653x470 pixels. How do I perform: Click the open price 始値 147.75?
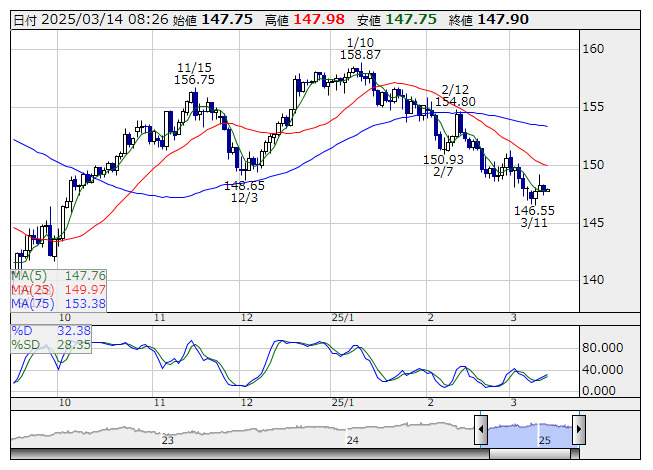click(x=213, y=20)
